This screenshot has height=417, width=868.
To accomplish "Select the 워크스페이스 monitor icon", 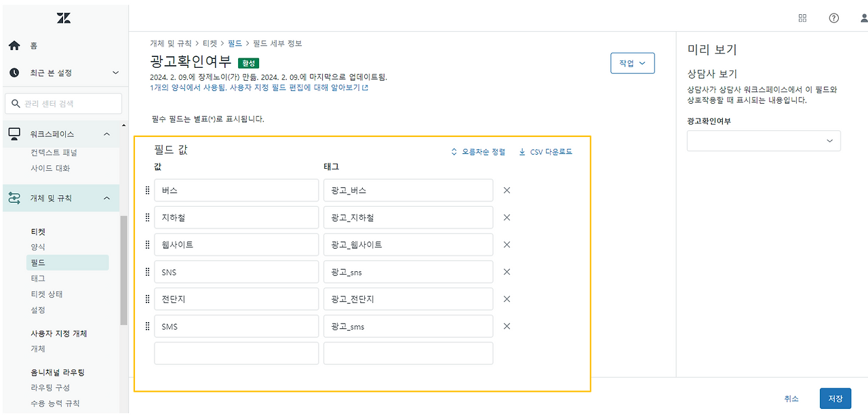I will 15,134.
